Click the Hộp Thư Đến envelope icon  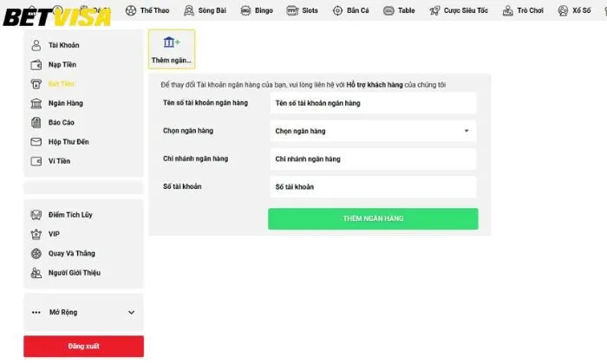click(36, 141)
